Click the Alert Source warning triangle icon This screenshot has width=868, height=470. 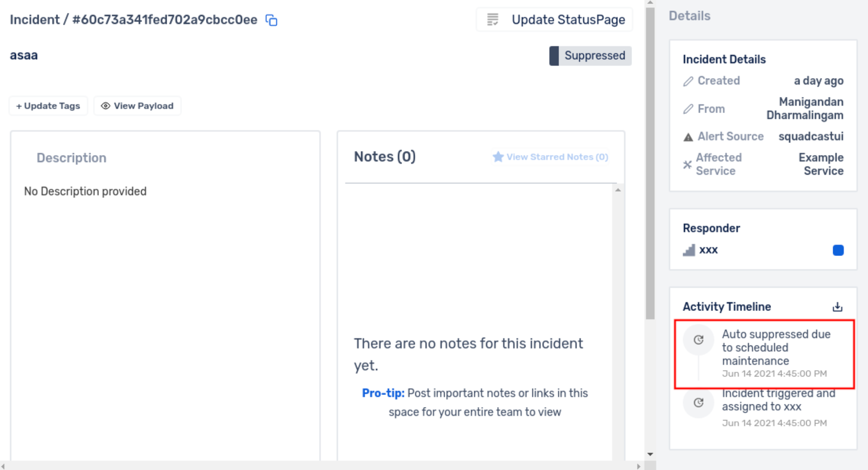tap(688, 137)
